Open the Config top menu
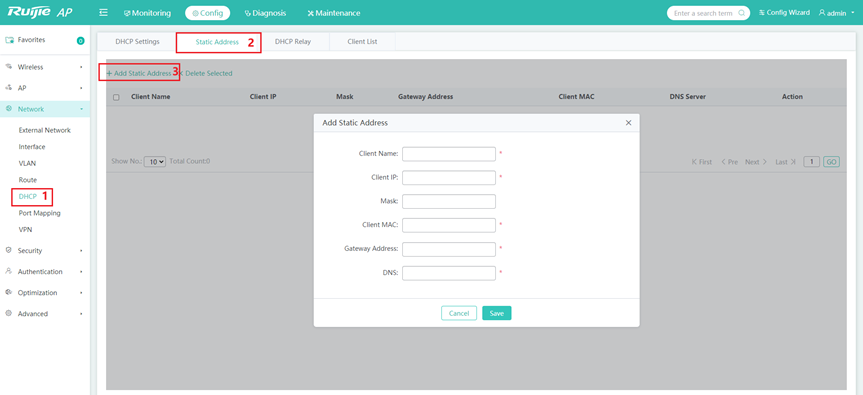The image size is (863, 395). [207, 13]
